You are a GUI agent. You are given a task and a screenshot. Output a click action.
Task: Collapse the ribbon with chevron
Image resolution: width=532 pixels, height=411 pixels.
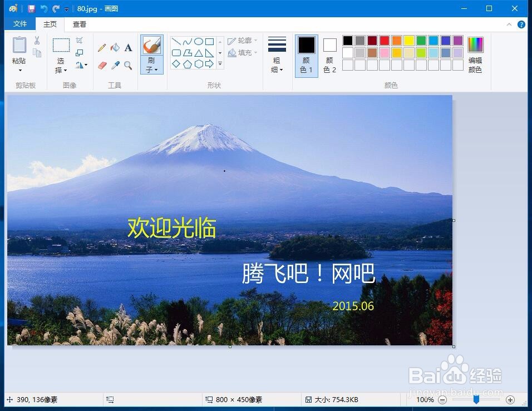(509, 24)
